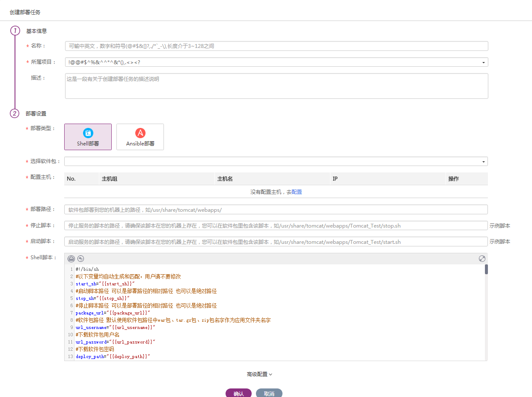Open 示例脚本 next to 停止脚本
This screenshot has height=397, width=532.
coord(500,226)
